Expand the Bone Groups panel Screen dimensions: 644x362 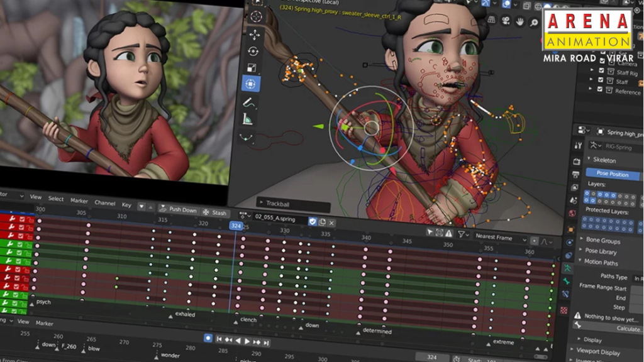(x=582, y=238)
